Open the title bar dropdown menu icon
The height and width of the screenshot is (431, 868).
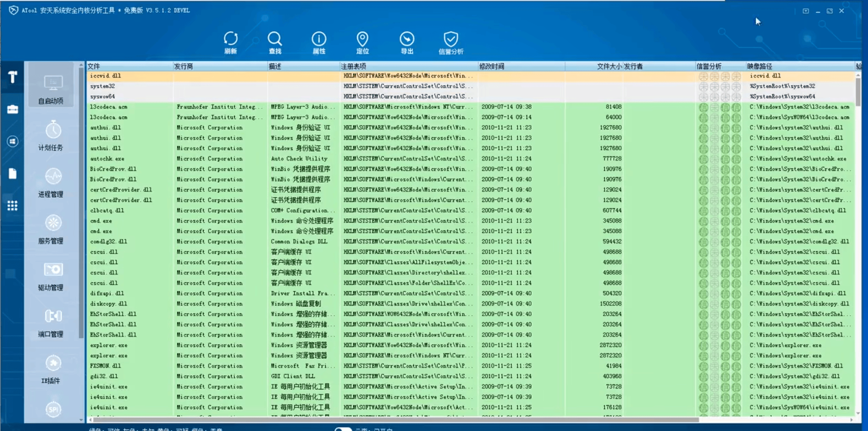click(x=806, y=11)
